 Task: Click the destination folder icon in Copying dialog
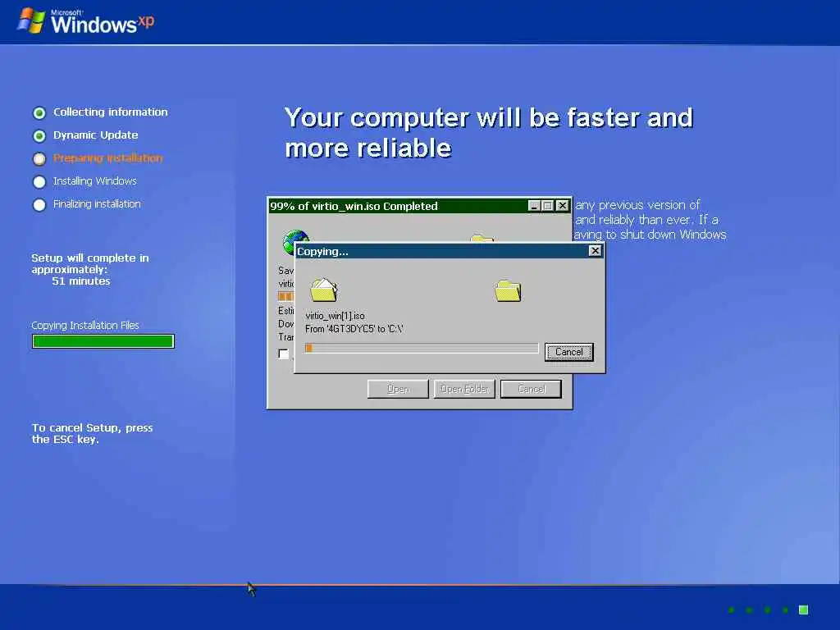[508, 291]
